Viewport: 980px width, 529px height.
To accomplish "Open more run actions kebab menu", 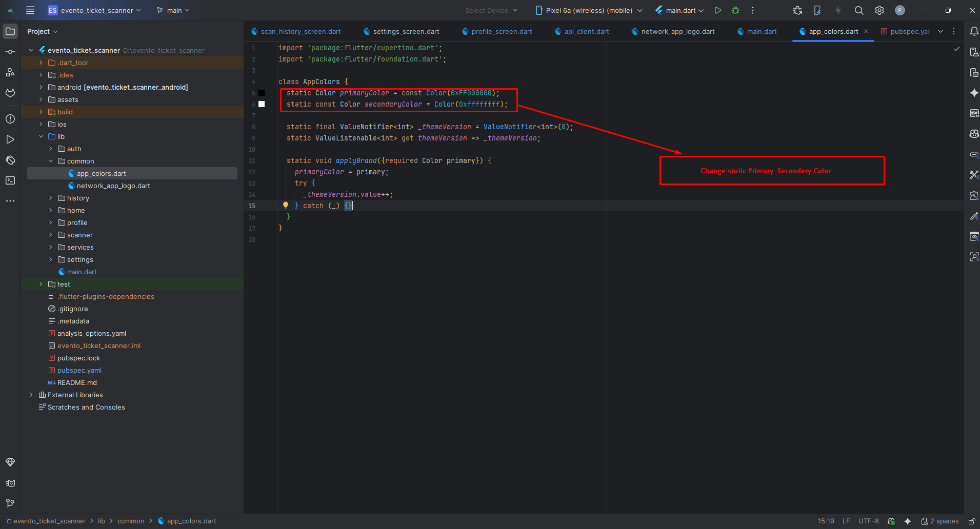I will click(753, 10).
